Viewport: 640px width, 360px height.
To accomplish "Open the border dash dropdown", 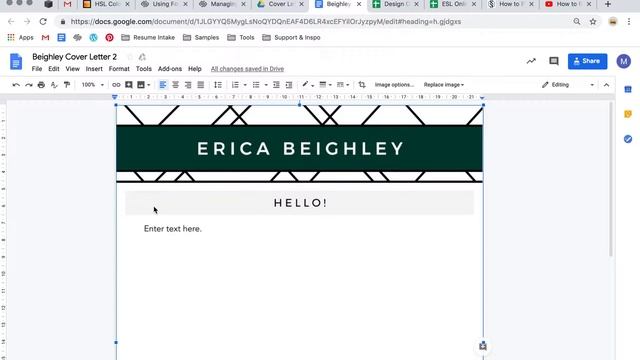I will click(x=343, y=85).
